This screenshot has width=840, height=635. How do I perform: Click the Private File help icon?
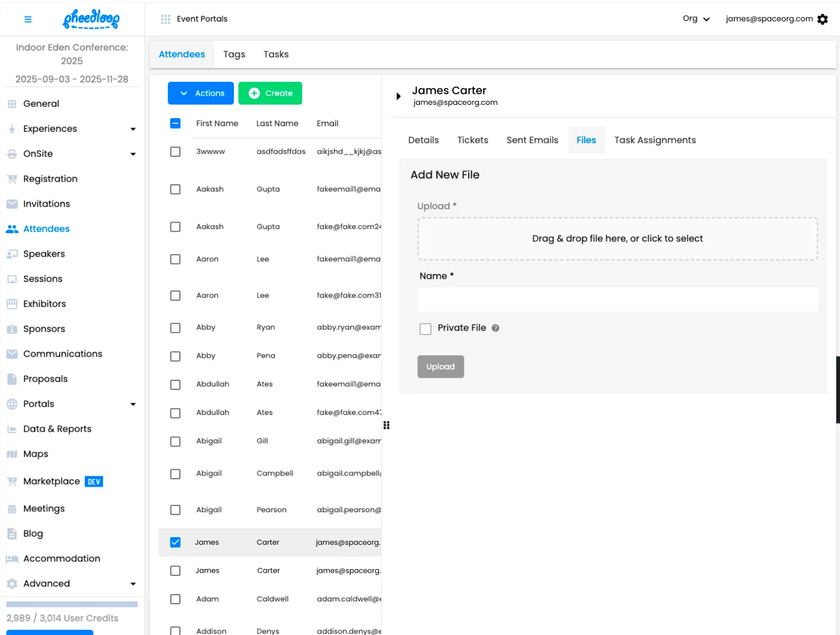[x=495, y=328]
